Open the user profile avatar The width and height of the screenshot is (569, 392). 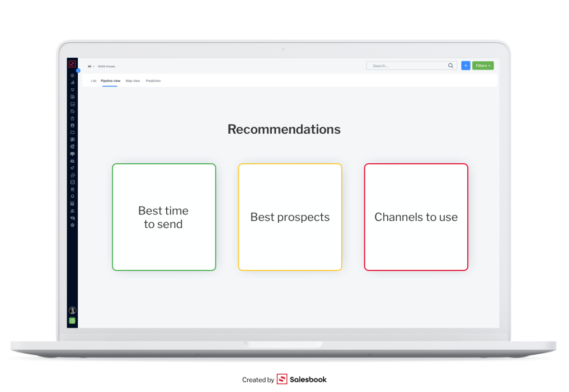click(72, 310)
